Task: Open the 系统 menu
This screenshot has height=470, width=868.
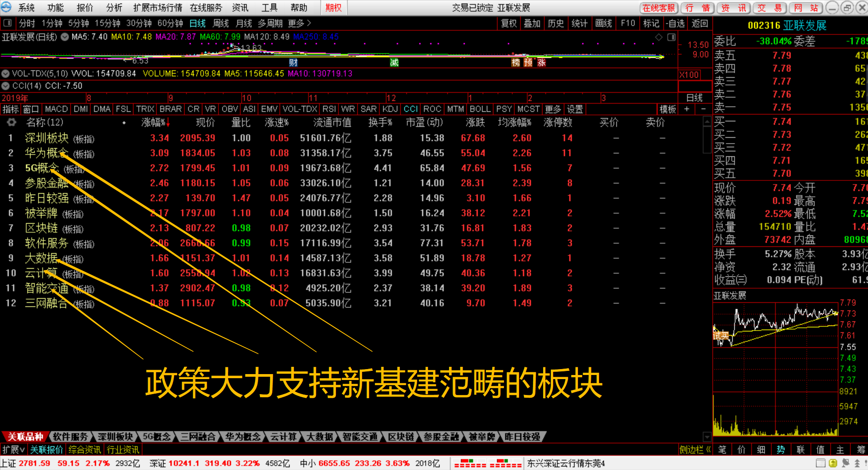Action: (x=26, y=8)
